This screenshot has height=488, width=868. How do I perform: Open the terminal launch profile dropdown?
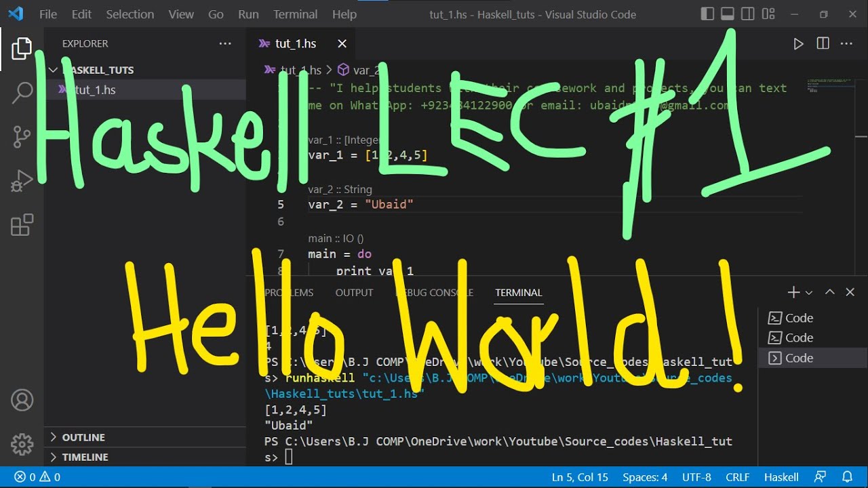(808, 292)
